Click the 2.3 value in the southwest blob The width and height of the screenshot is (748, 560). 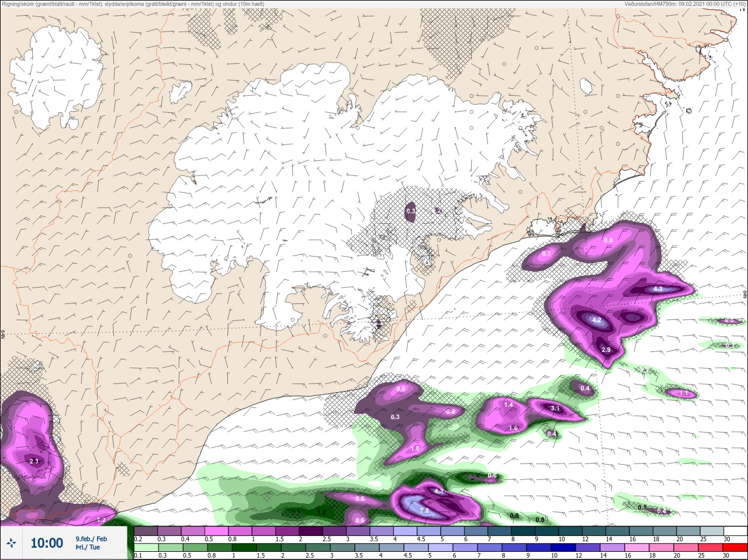[x=33, y=461]
